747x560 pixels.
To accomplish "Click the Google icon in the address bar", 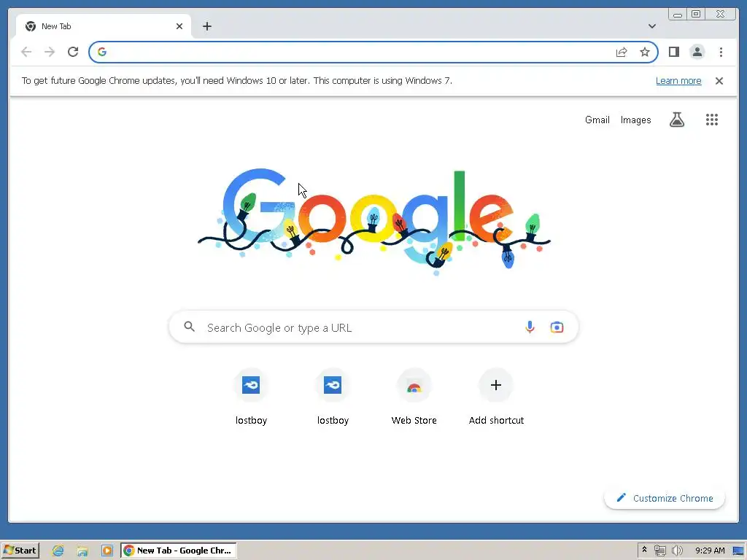I will pyautogui.click(x=102, y=52).
